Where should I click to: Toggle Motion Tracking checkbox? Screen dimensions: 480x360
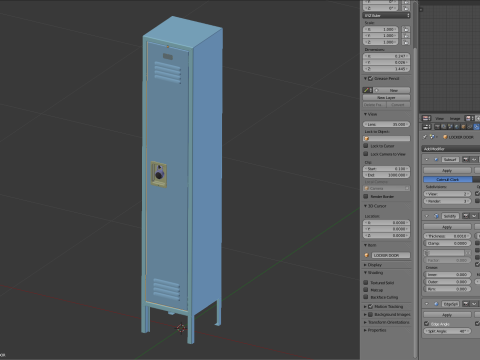[x=370, y=306]
